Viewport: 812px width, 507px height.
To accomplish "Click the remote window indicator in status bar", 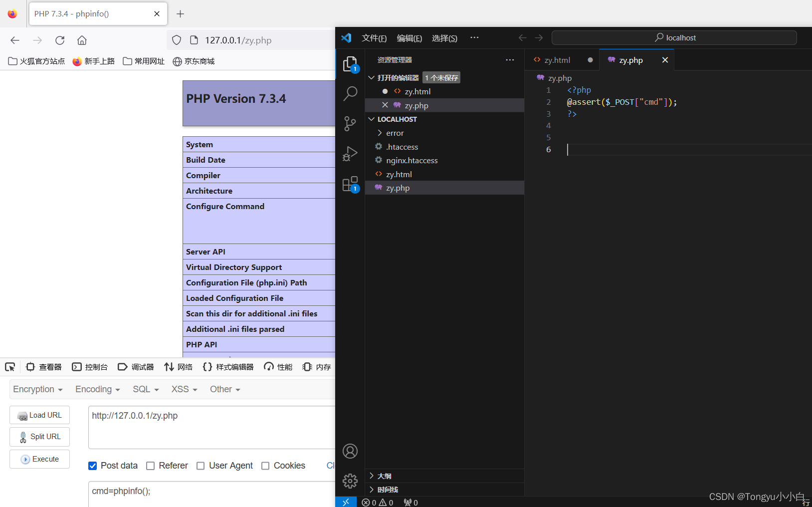I will (x=346, y=502).
